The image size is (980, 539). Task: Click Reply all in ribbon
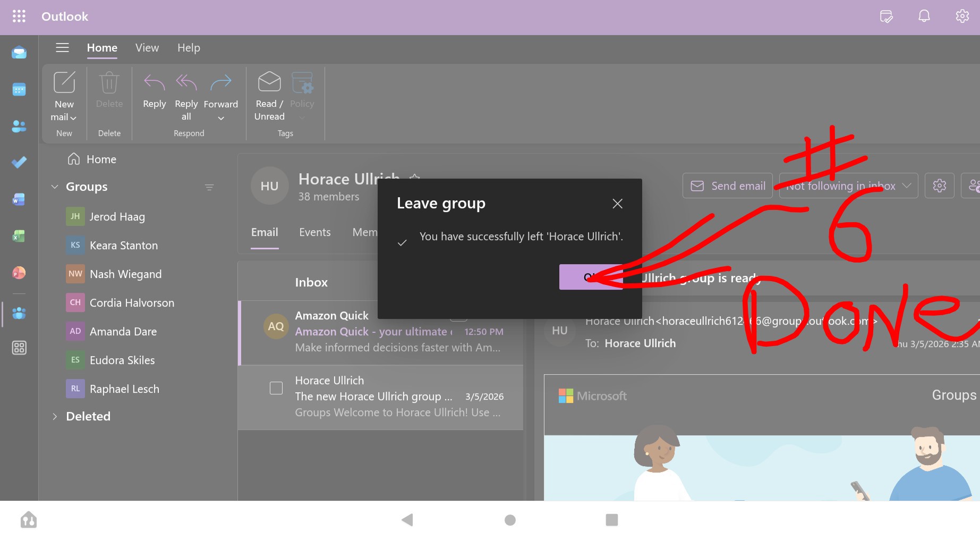click(x=186, y=97)
